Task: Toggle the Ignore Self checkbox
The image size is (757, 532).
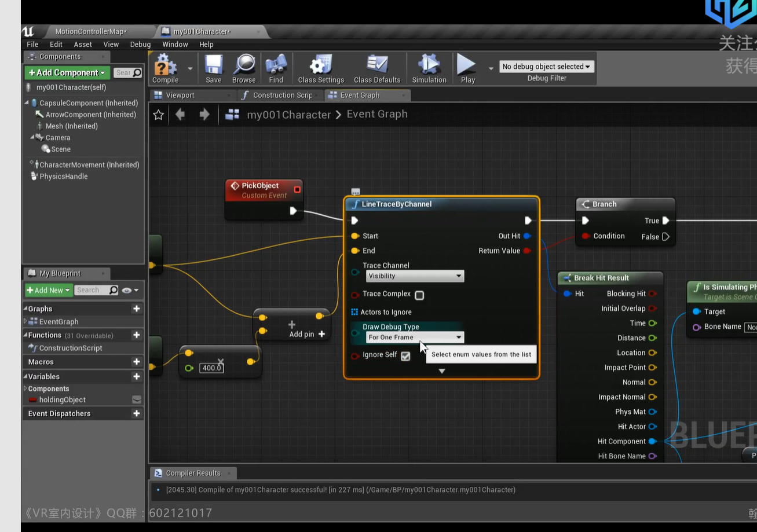Action: pyautogui.click(x=405, y=356)
